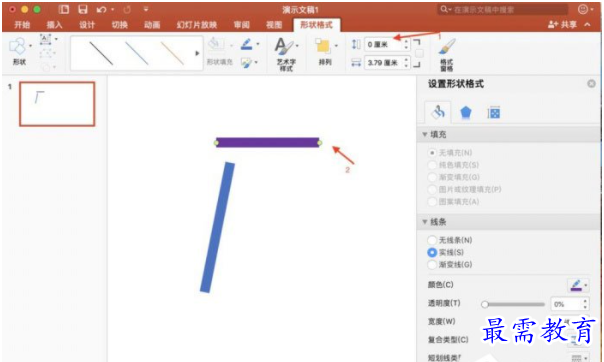
Task: Open the Slide Show (幻灯片放映) tab
Action: (x=197, y=25)
